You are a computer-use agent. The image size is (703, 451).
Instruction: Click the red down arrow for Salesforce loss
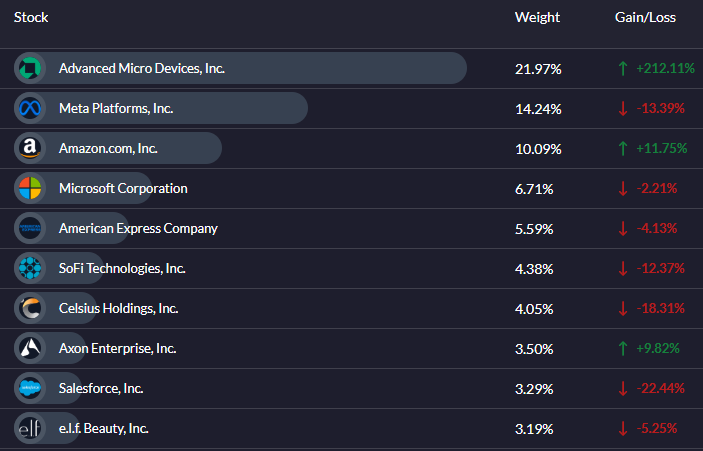tap(623, 388)
